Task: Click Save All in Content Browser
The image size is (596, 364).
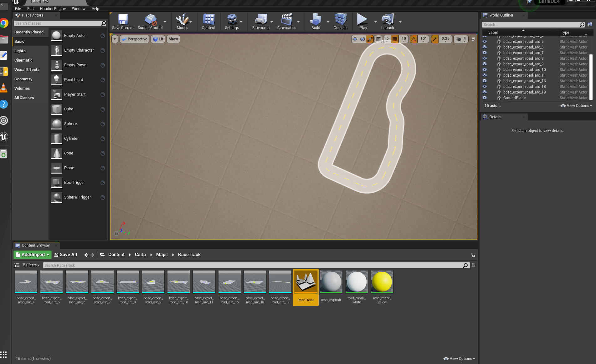Action: pyautogui.click(x=65, y=255)
